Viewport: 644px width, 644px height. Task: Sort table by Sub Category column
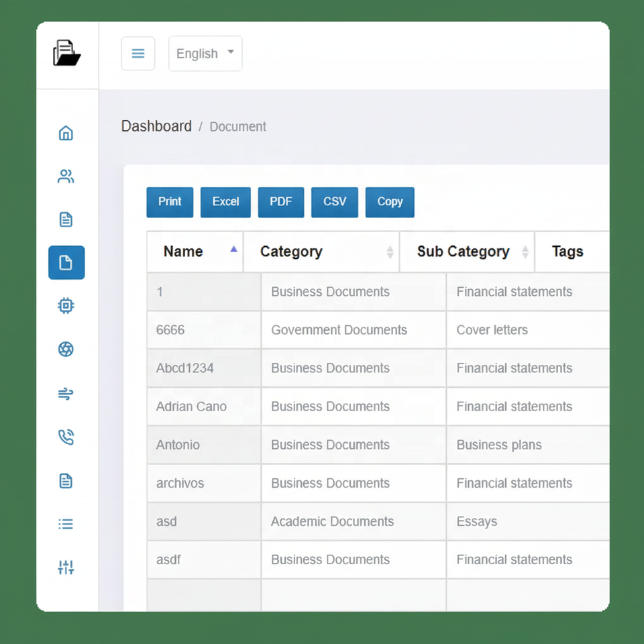(467, 252)
